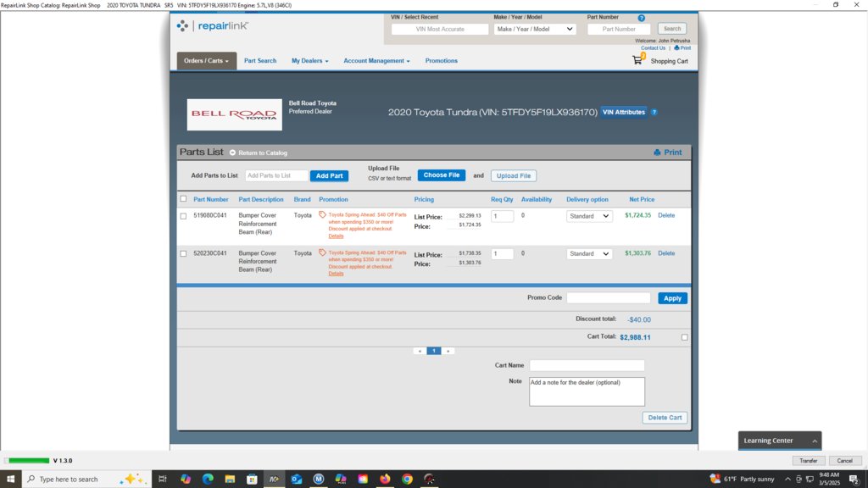Apply the promo code
This screenshot has height=488, width=868.
pos(672,298)
